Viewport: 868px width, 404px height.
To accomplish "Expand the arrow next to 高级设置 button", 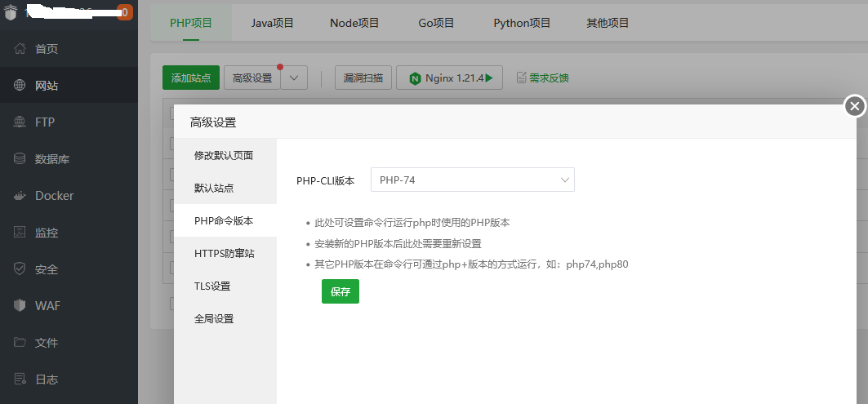I will tap(294, 78).
